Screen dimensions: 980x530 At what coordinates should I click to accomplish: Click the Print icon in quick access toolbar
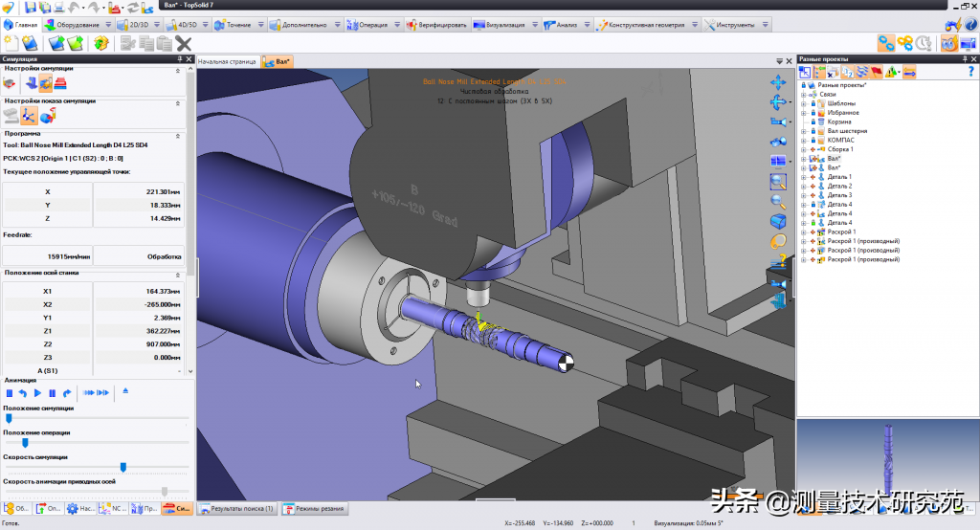tap(59, 8)
